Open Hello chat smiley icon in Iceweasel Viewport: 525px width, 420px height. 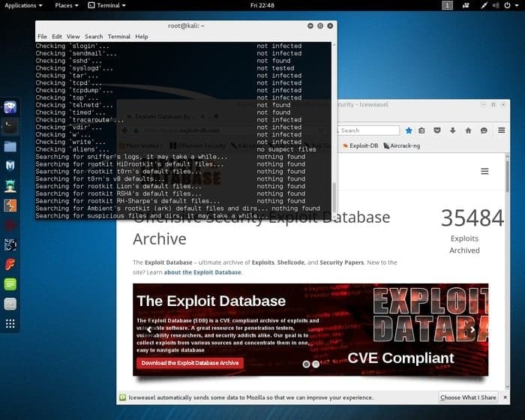484,130
